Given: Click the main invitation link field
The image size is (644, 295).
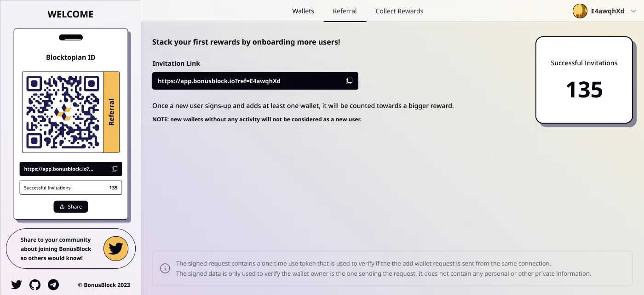Looking at the screenshot, I should point(248,81).
